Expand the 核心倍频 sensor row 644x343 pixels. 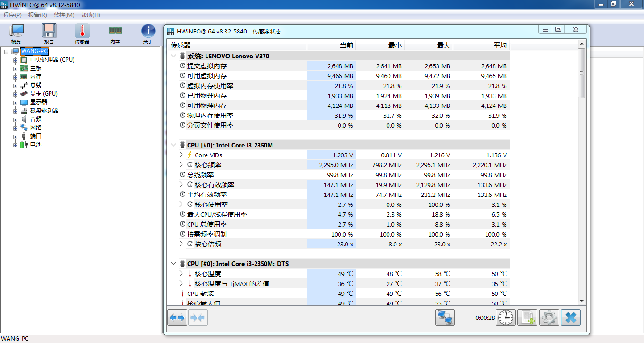182,244
